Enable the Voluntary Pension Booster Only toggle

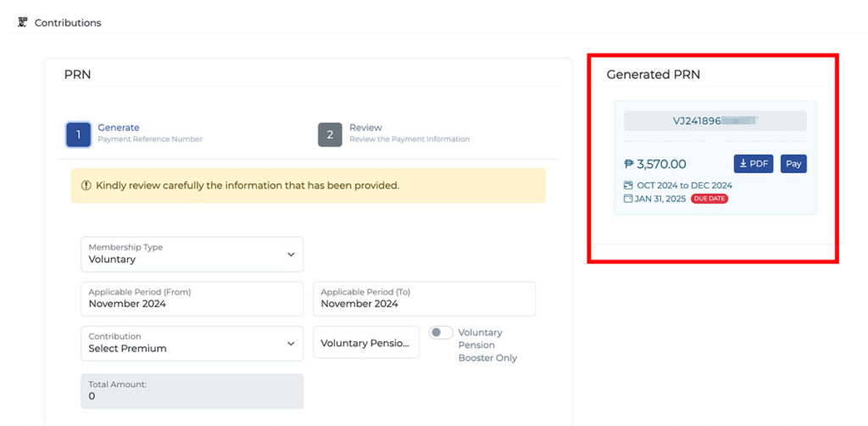[441, 333]
